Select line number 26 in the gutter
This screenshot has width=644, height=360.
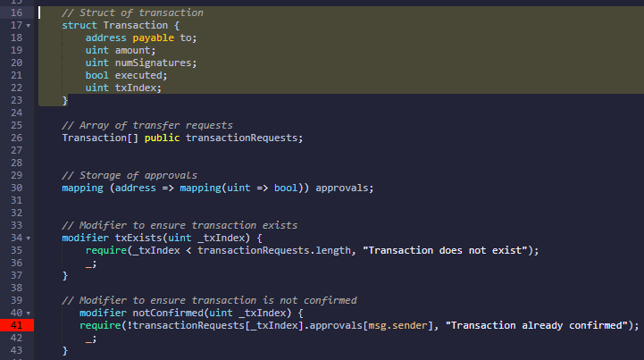point(16,138)
